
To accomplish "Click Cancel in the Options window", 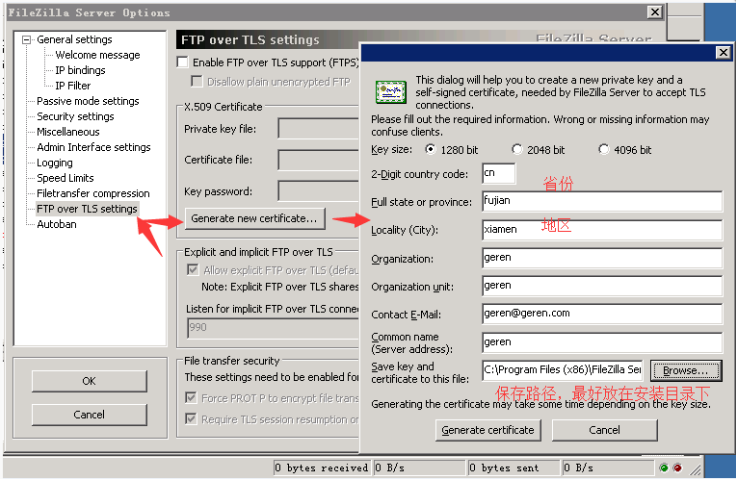I will [89, 415].
